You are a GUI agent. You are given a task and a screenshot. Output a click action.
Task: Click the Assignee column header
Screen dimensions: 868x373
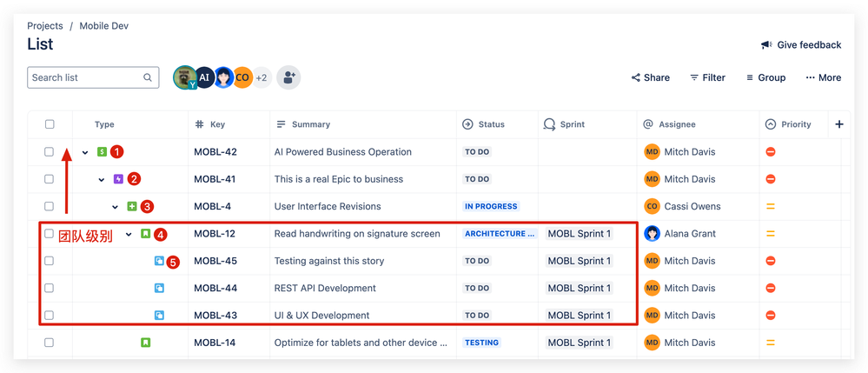[669, 124]
